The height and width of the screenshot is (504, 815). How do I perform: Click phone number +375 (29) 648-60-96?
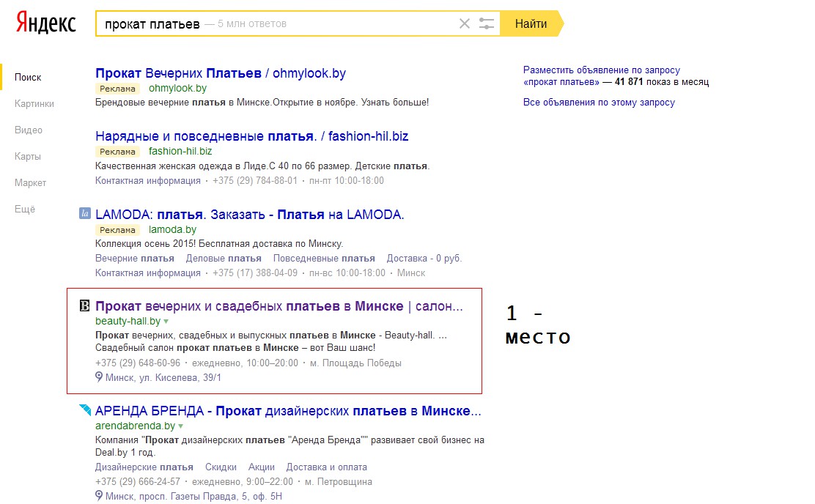[x=138, y=363]
